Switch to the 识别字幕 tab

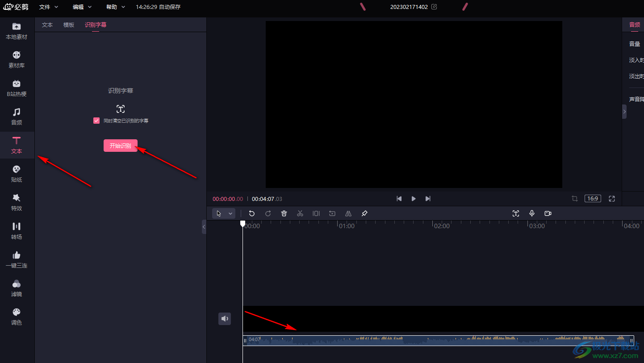[96, 25]
